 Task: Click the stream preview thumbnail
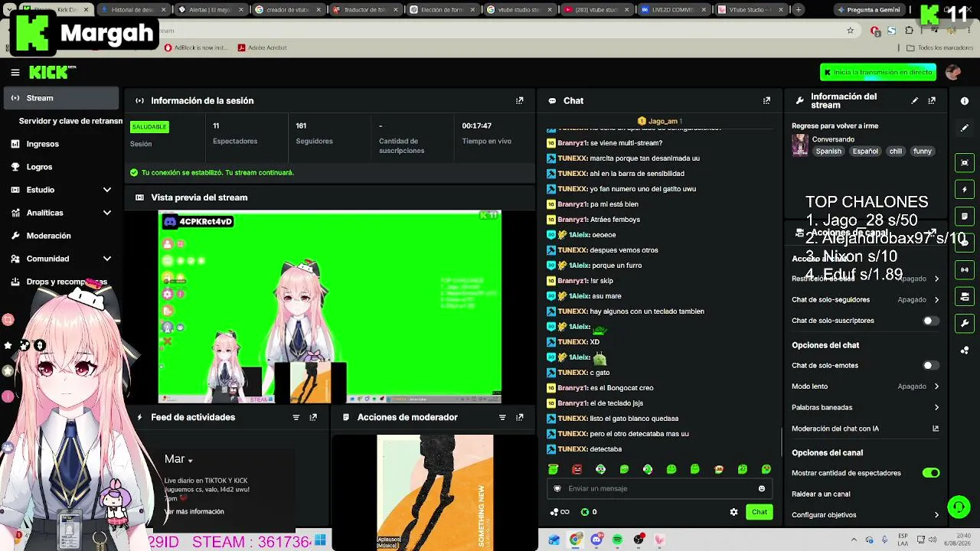[330, 306]
